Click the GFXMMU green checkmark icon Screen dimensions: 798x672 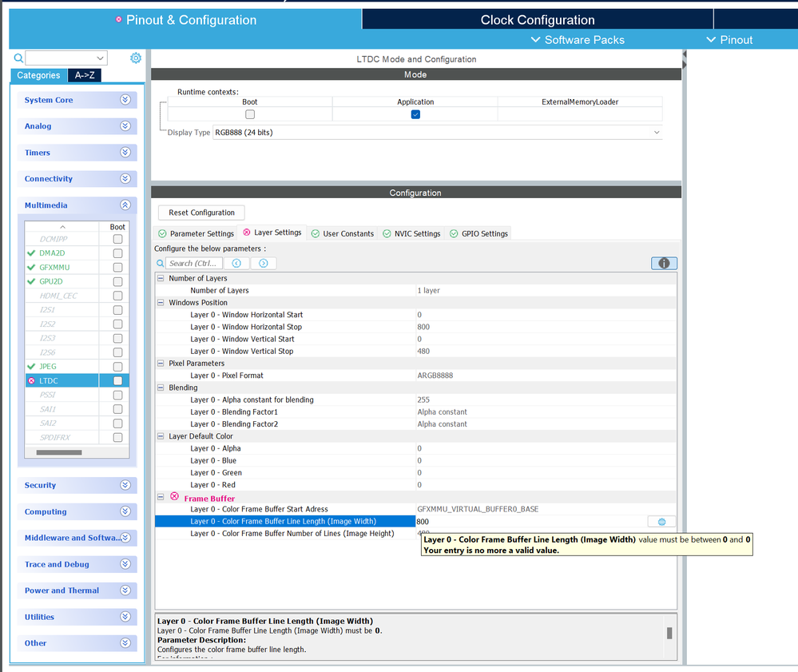click(x=32, y=267)
